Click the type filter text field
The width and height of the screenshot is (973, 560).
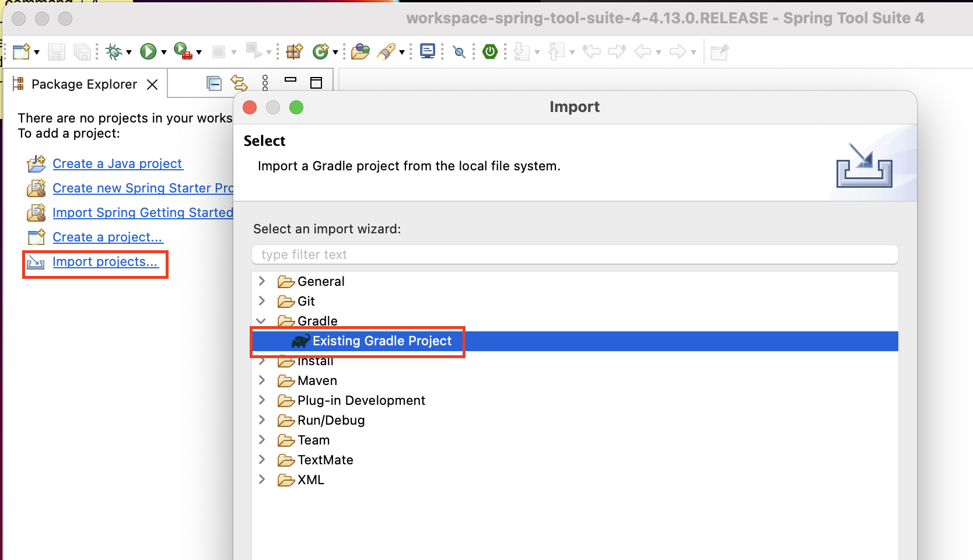point(575,255)
